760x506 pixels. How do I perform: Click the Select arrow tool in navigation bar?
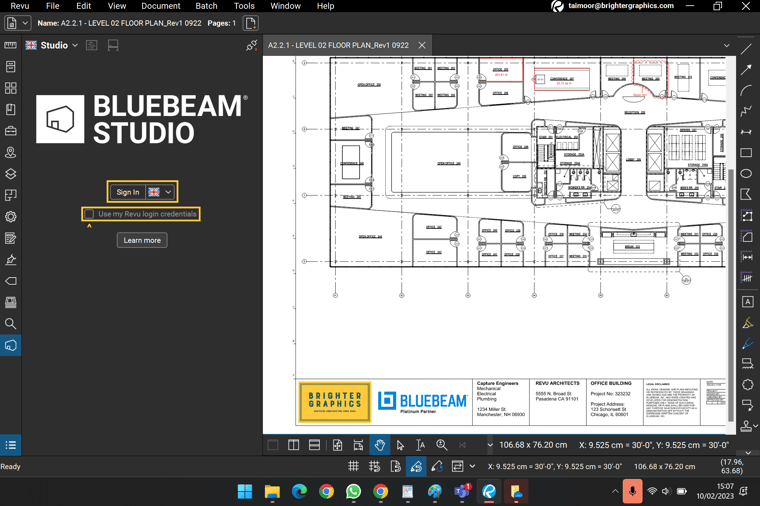(x=400, y=445)
